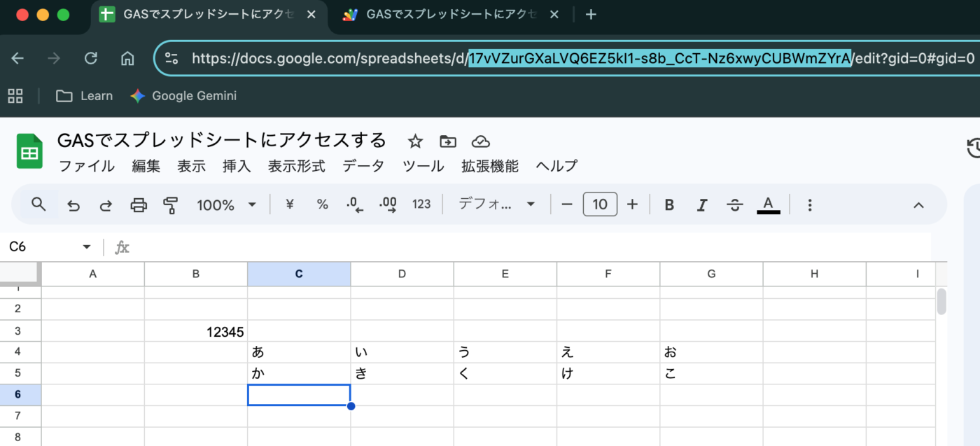
Task: Toggle strikethrough formatting
Action: (734, 204)
